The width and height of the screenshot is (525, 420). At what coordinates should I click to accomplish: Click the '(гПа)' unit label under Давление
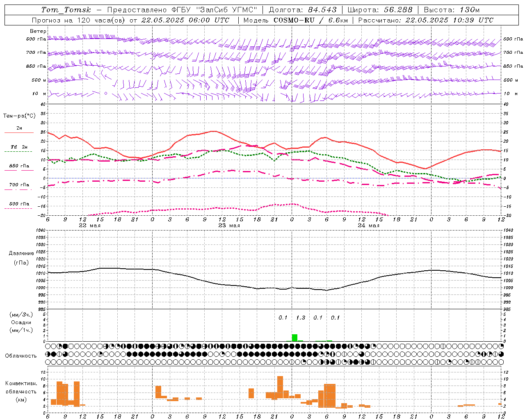click(x=21, y=263)
